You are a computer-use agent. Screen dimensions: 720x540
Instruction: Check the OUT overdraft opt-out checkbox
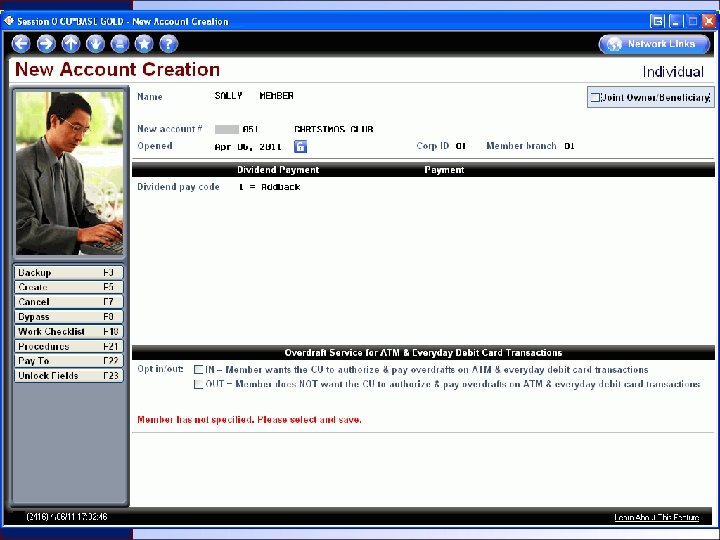198,384
